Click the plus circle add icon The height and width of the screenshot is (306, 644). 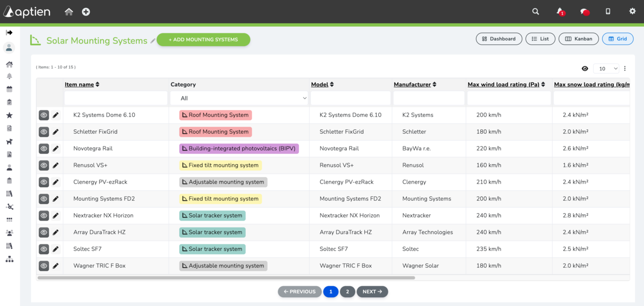click(x=86, y=12)
